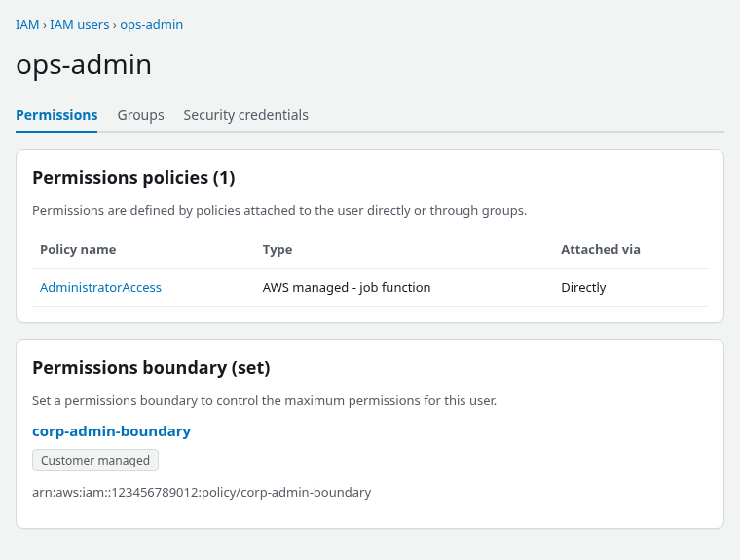
Task: Click the Policy name column header
Action: (x=78, y=249)
